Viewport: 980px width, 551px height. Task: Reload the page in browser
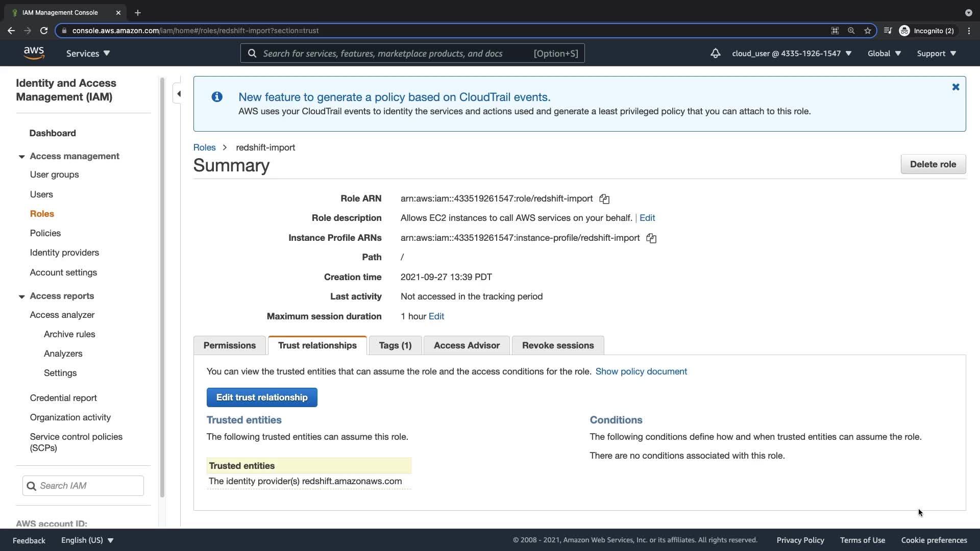coord(44,31)
